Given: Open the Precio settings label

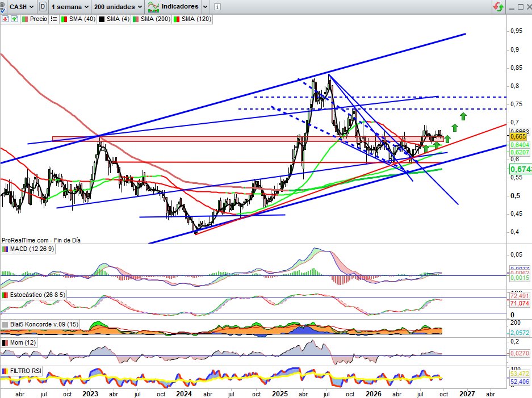Looking at the screenshot, I should pos(39,19).
